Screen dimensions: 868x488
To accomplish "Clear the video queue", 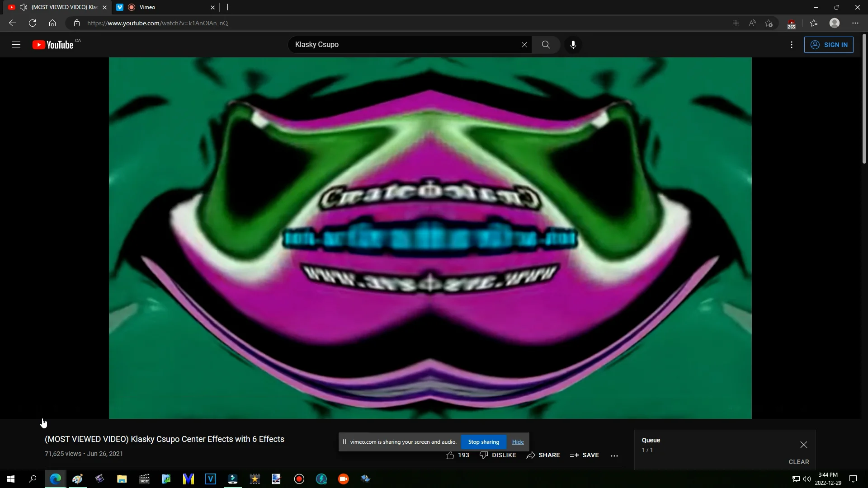I will pyautogui.click(x=799, y=462).
